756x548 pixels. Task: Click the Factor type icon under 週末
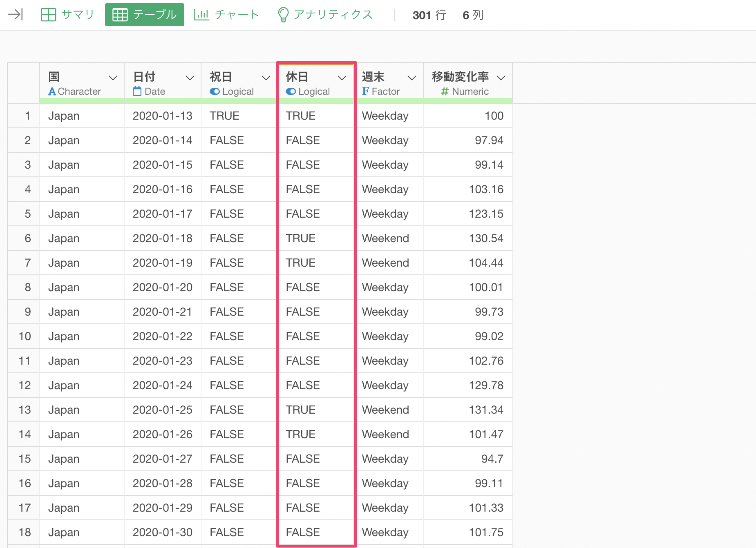pyautogui.click(x=366, y=91)
